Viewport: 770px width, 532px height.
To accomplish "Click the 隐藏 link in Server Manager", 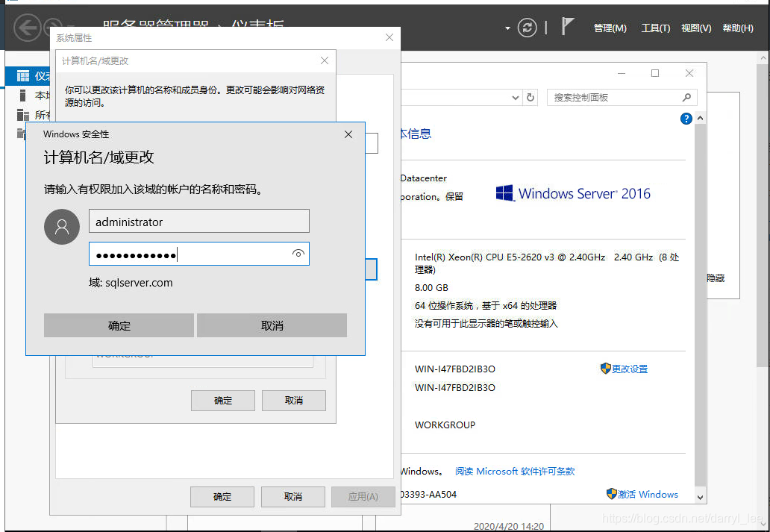I will pyautogui.click(x=716, y=278).
